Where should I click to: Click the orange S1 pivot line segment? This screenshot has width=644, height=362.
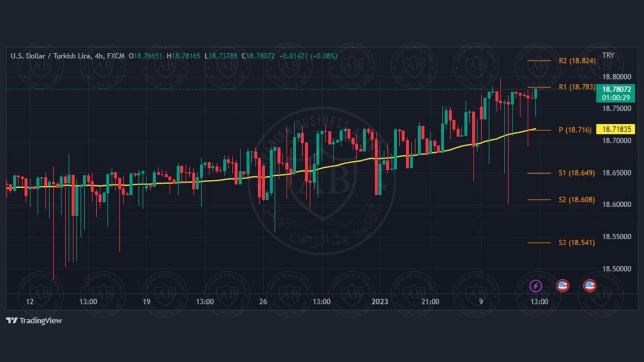(539, 173)
